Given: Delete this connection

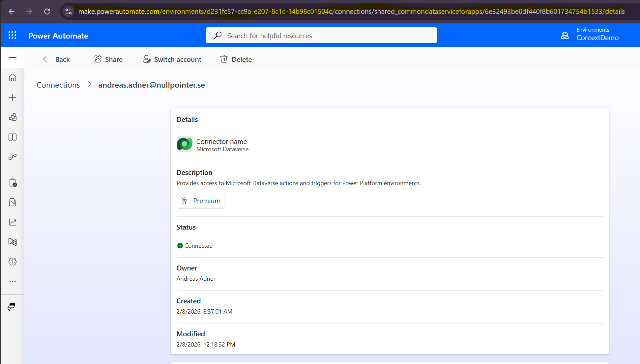Looking at the screenshot, I should [236, 59].
